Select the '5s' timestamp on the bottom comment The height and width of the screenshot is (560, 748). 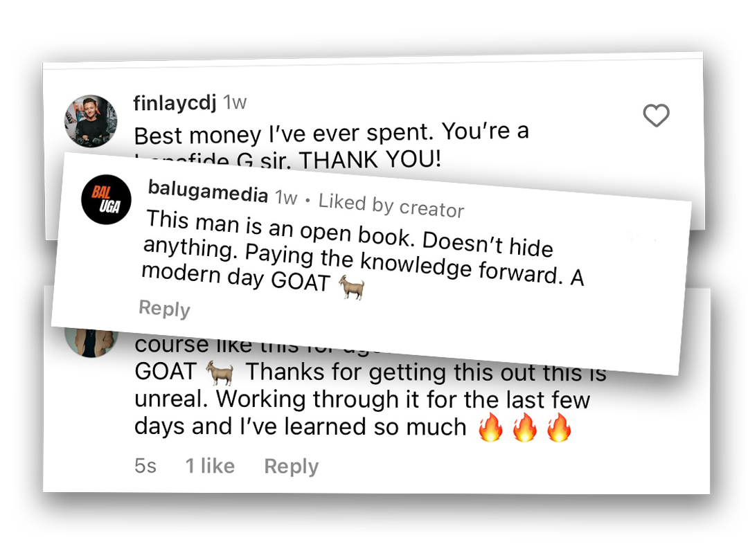click(145, 466)
